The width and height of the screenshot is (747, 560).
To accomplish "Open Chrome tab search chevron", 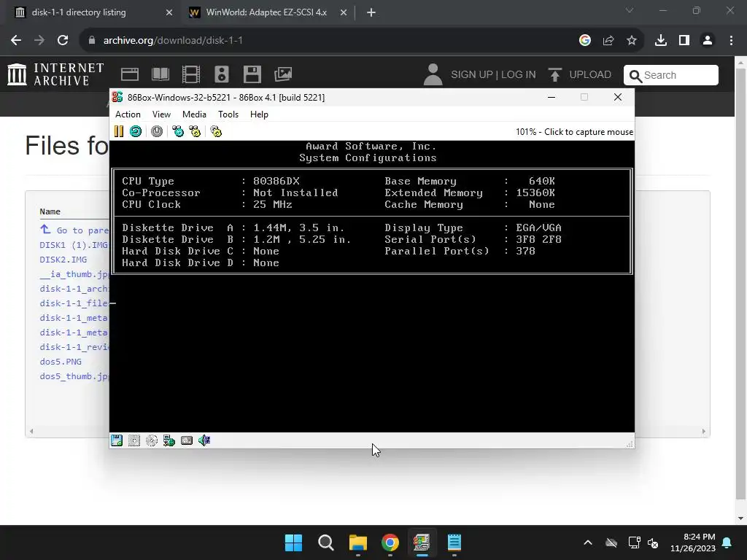I will click(x=630, y=10).
